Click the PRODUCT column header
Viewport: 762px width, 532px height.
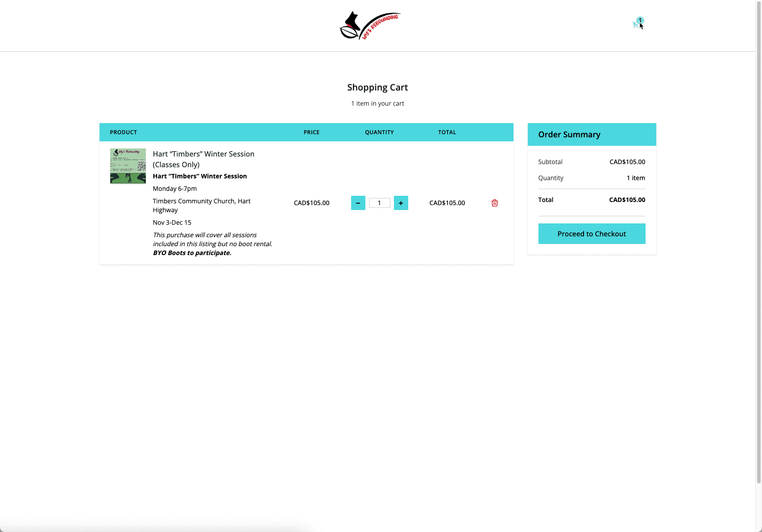pyautogui.click(x=123, y=132)
